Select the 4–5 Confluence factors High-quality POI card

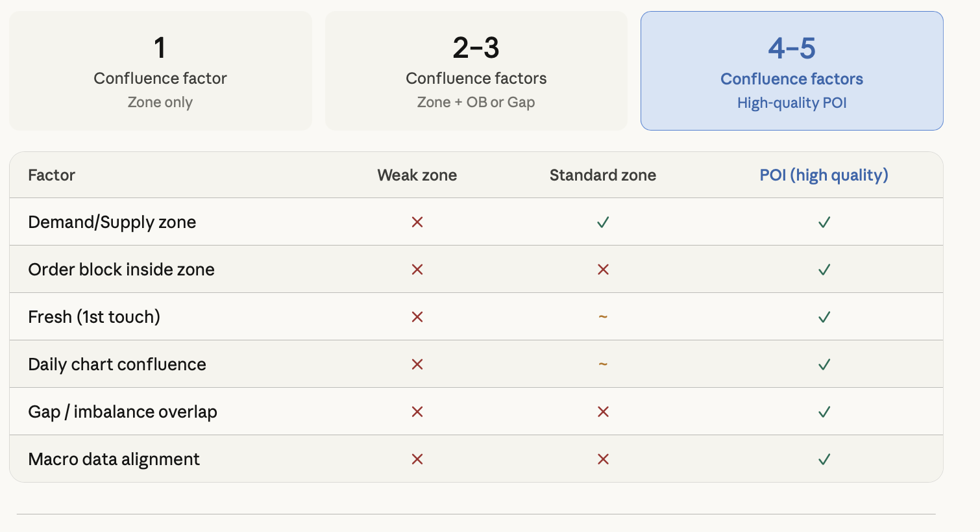click(x=792, y=71)
